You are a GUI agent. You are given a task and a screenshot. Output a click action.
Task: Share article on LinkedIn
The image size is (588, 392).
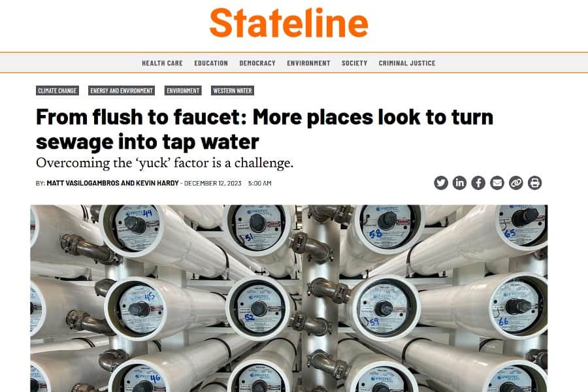click(459, 183)
